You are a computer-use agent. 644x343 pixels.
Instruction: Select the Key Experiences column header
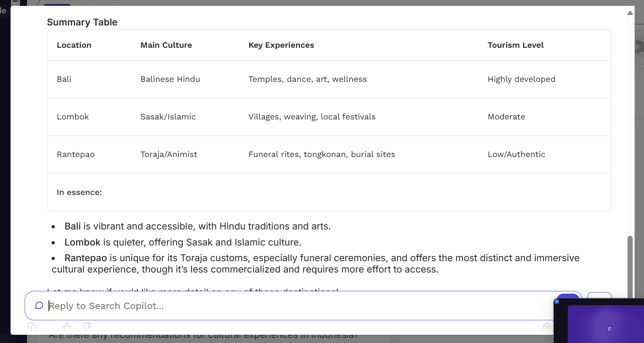(x=281, y=45)
